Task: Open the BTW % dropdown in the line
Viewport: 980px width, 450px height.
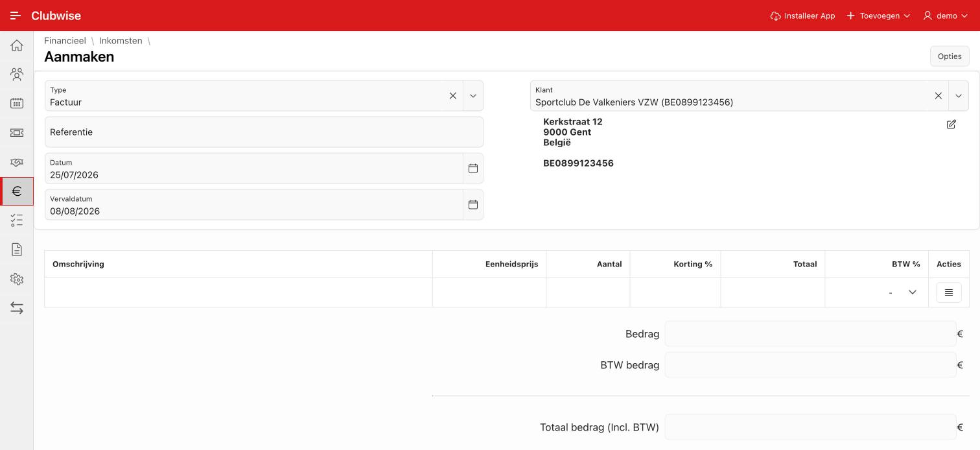Action: pos(912,292)
